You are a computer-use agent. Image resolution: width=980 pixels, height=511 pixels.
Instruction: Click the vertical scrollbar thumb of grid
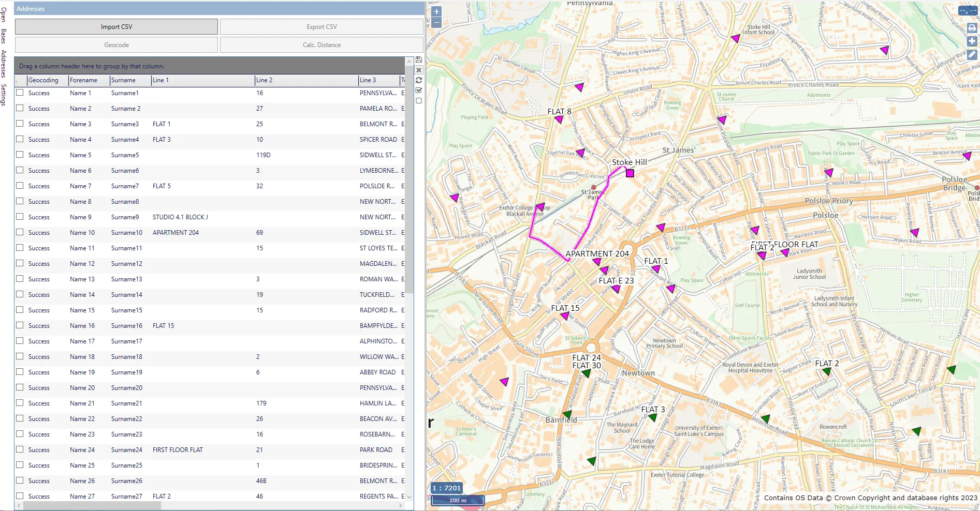(x=409, y=179)
